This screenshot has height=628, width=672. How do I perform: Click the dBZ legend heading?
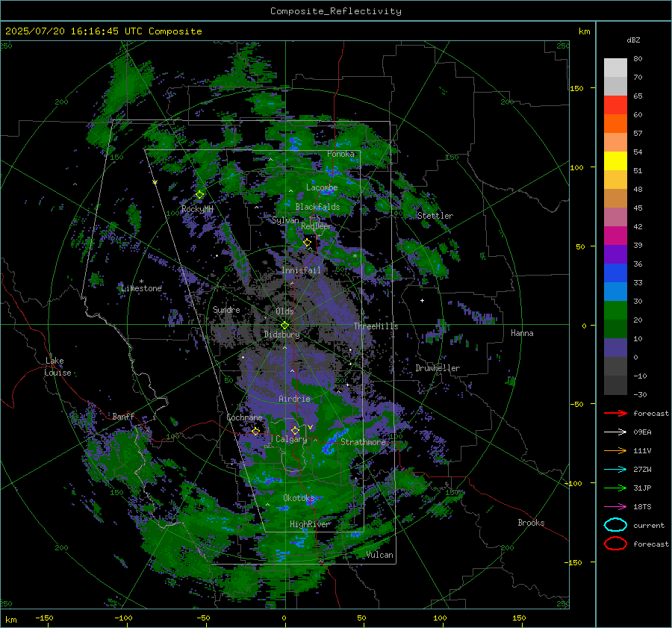633,40
